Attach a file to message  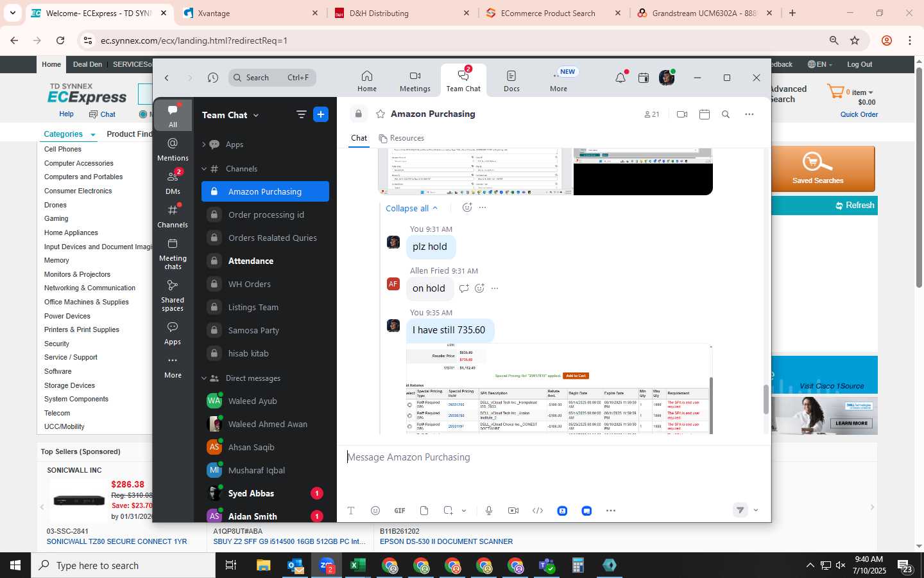pyautogui.click(x=424, y=511)
